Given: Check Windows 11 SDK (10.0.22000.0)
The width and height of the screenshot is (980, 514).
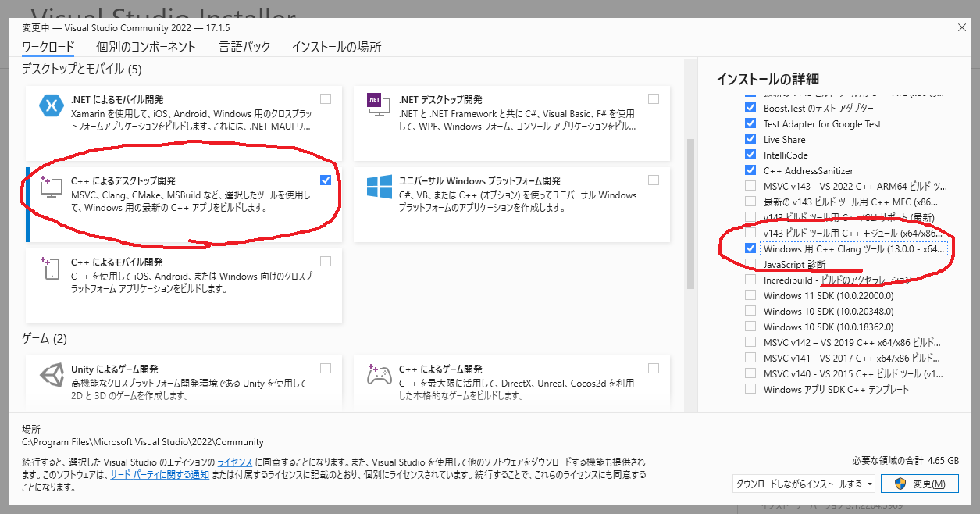Looking at the screenshot, I should coord(750,295).
